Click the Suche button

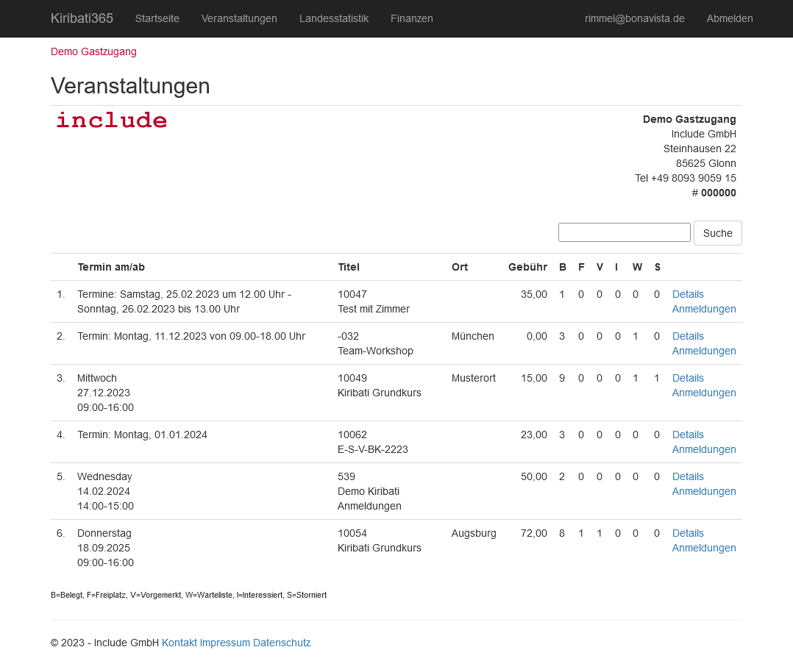[718, 233]
